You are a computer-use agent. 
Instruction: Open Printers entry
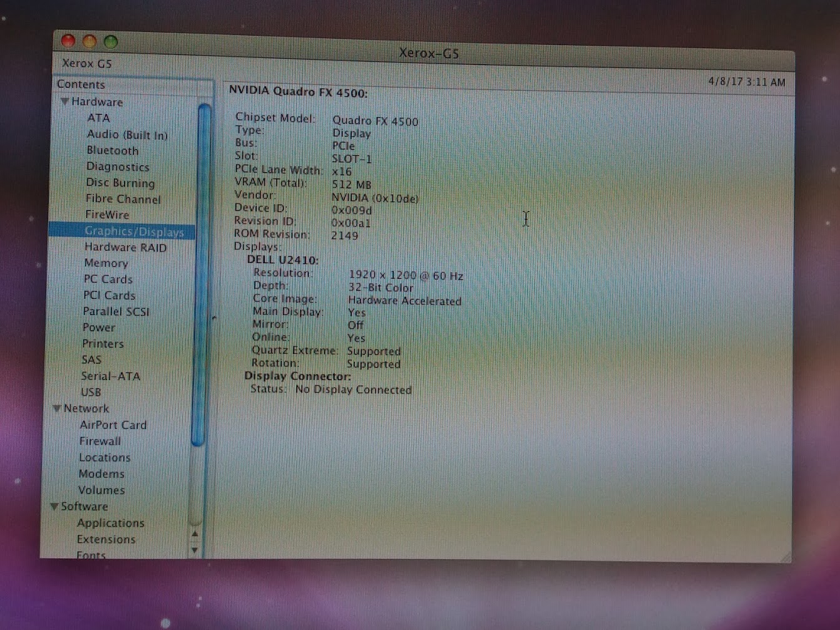pyautogui.click(x=103, y=344)
